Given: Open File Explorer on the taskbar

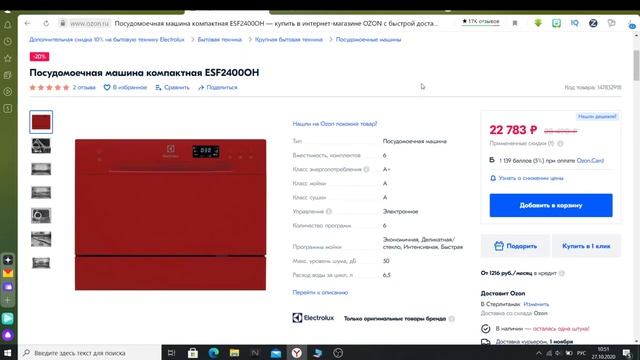Looking at the screenshot, I should click(234, 353).
